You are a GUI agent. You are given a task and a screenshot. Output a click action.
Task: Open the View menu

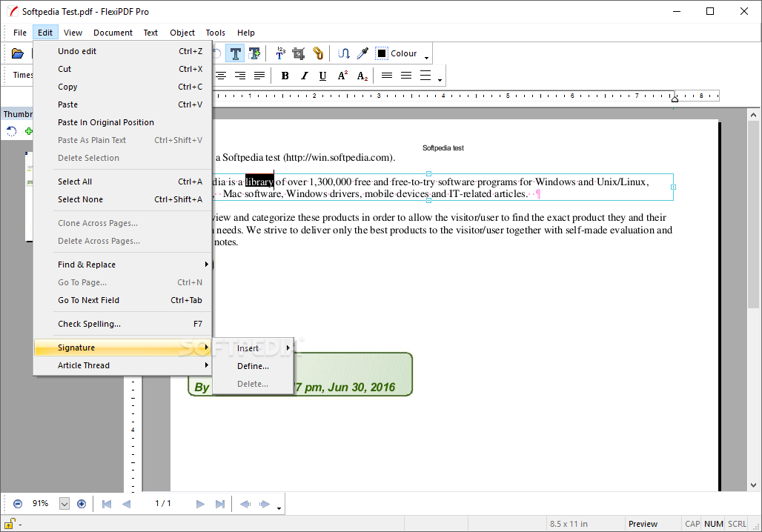coord(73,33)
